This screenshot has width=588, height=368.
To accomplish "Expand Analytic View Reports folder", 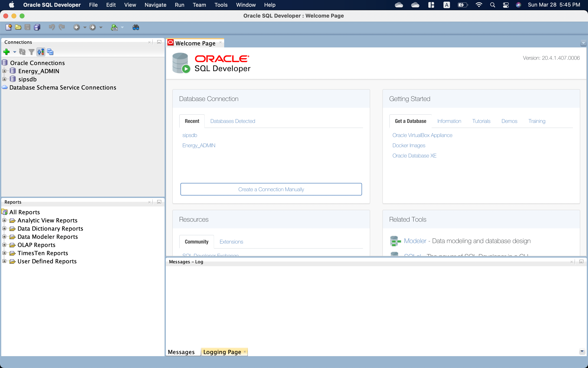I will click(4, 220).
